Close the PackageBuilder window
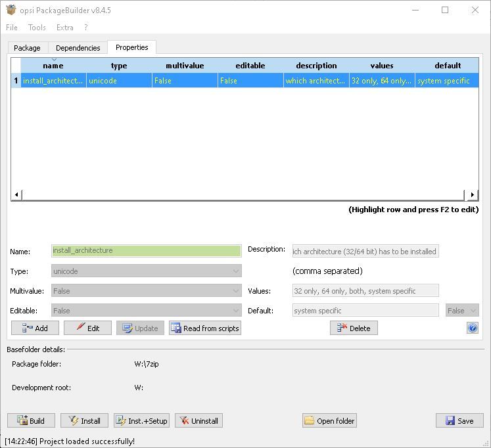Image resolution: width=491 pixels, height=448 pixels. [x=475, y=10]
